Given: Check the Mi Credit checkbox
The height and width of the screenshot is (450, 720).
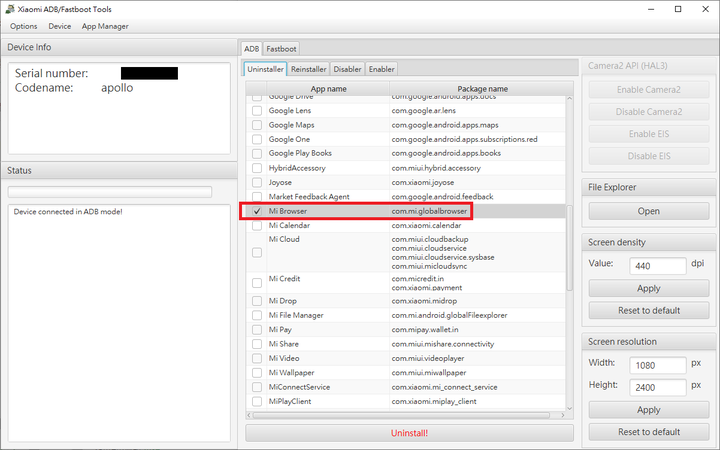Looking at the screenshot, I should [x=257, y=283].
